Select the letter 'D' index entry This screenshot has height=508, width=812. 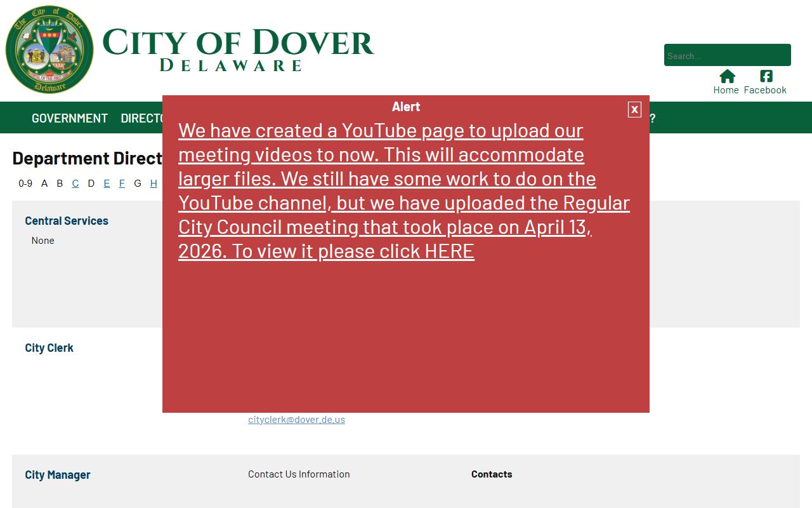pos(91,184)
